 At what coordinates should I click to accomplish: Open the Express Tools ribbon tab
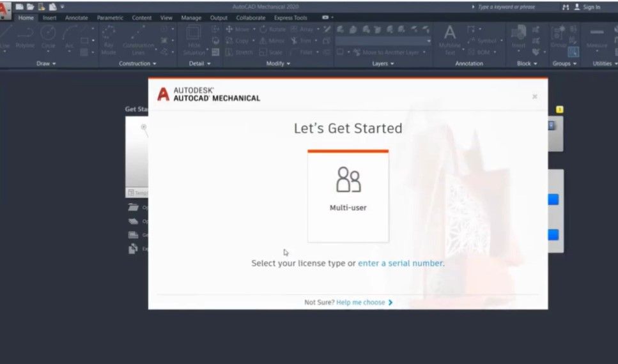pos(291,18)
